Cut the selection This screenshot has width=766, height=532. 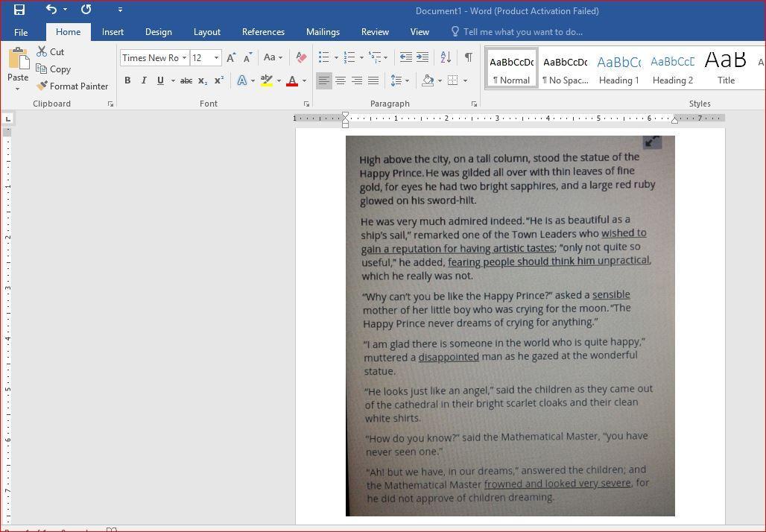click(51, 51)
